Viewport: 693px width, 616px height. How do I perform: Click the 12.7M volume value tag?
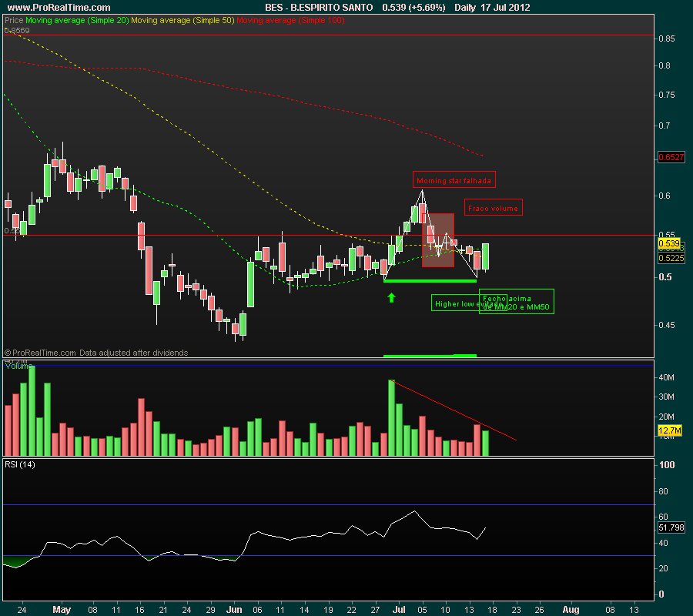click(x=670, y=430)
